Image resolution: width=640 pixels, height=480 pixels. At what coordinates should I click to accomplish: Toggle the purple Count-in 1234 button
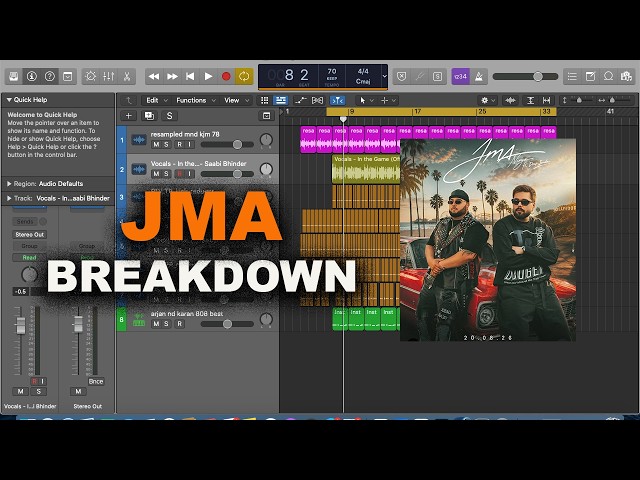pyautogui.click(x=460, y=76)
